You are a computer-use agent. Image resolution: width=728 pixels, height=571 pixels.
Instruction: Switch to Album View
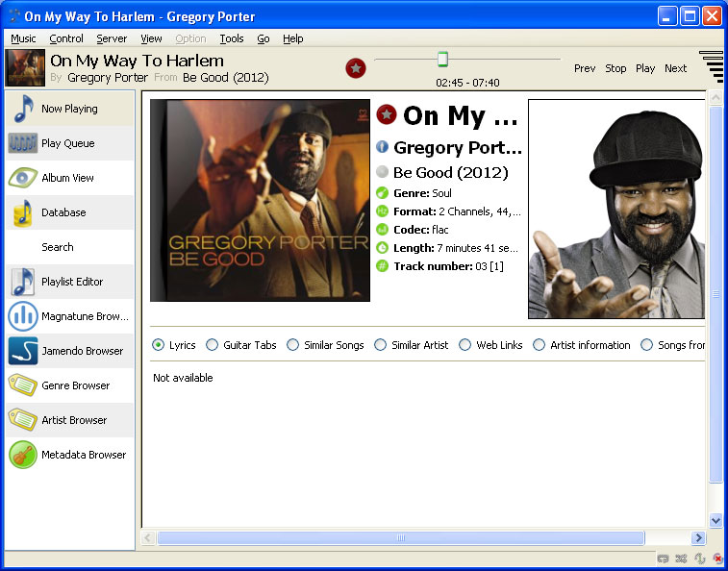point(69,178)
